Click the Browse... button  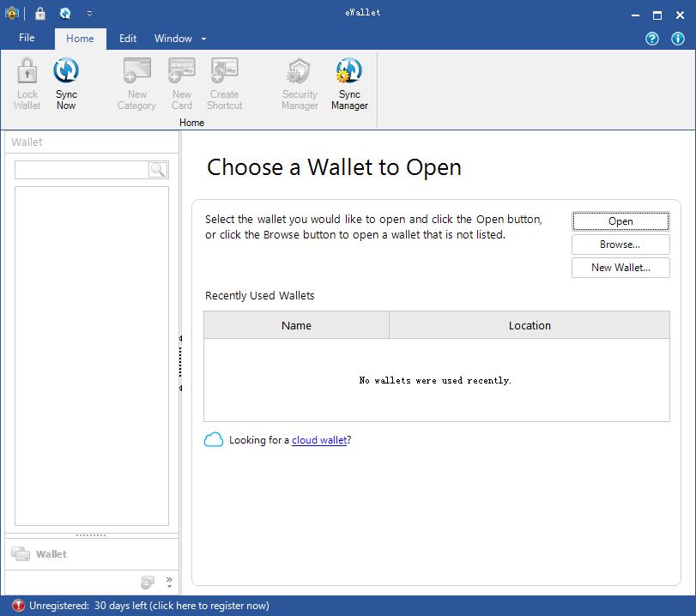click(620, 245)
